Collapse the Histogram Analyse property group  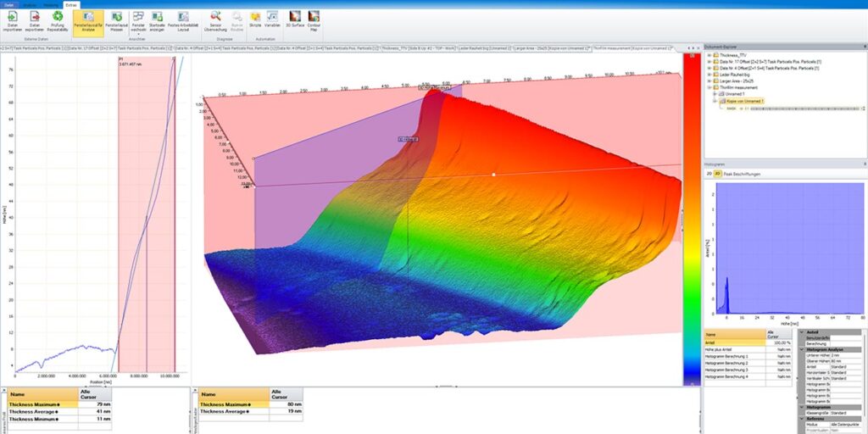pyautogui.click(x=802, y=350)
